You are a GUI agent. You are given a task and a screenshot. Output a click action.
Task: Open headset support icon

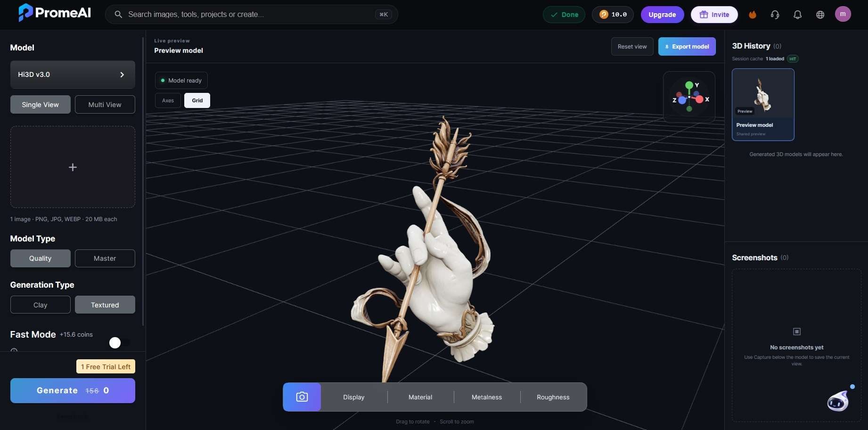click(775, 15)
